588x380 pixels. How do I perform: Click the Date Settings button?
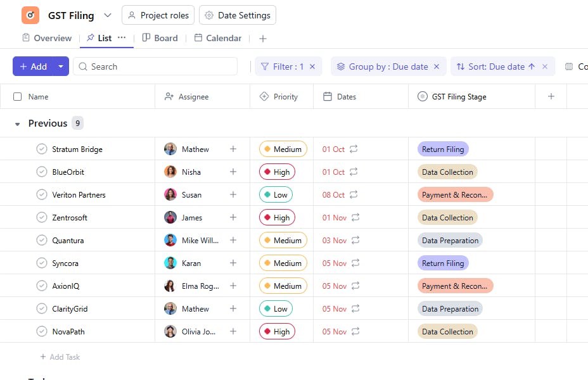tap(238, 15)
